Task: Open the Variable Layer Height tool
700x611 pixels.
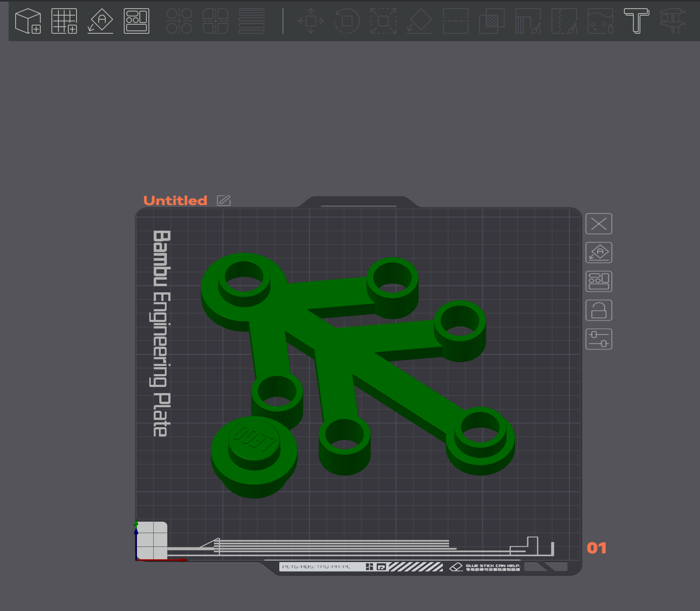Action: coord(252,21)
